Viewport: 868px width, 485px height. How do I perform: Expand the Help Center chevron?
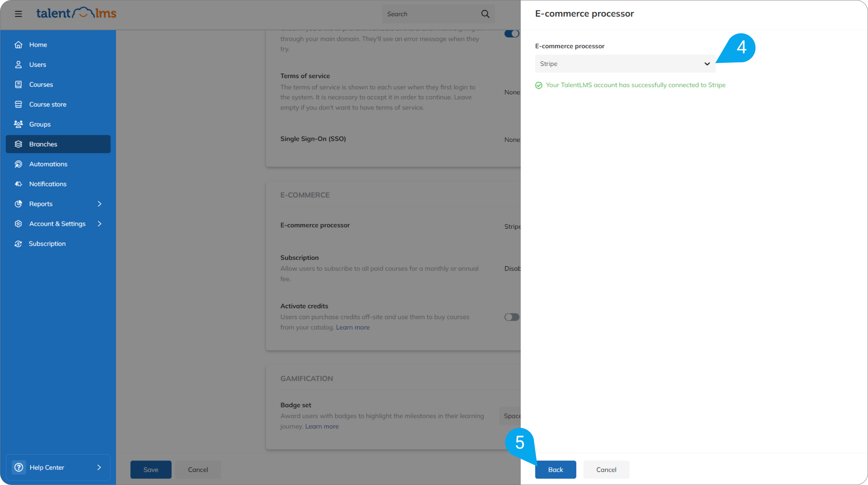[x=99, y=467]
